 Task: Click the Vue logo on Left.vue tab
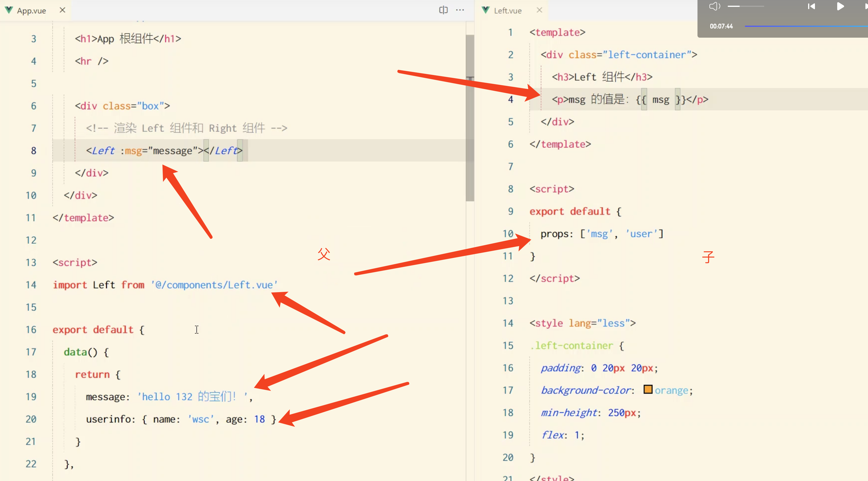click(x=486, y=10)
